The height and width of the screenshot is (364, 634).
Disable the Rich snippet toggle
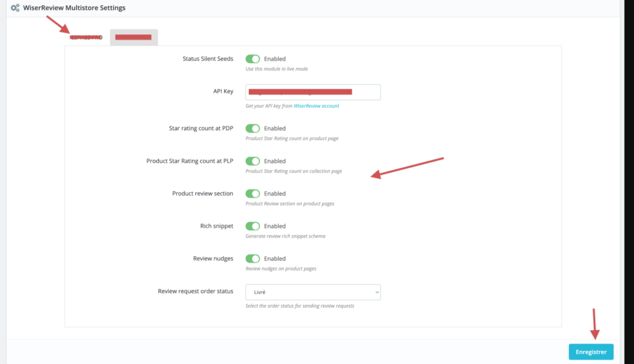(x=253, y=226)
